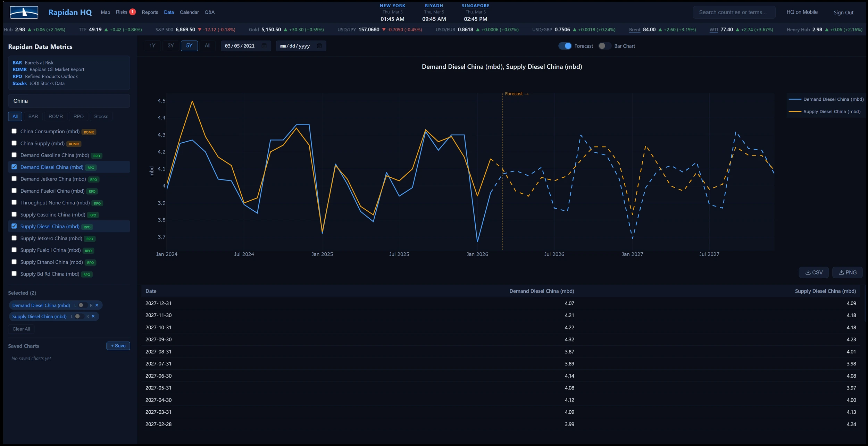Filter metrics by the RPO tab

[x=78, y=116]
